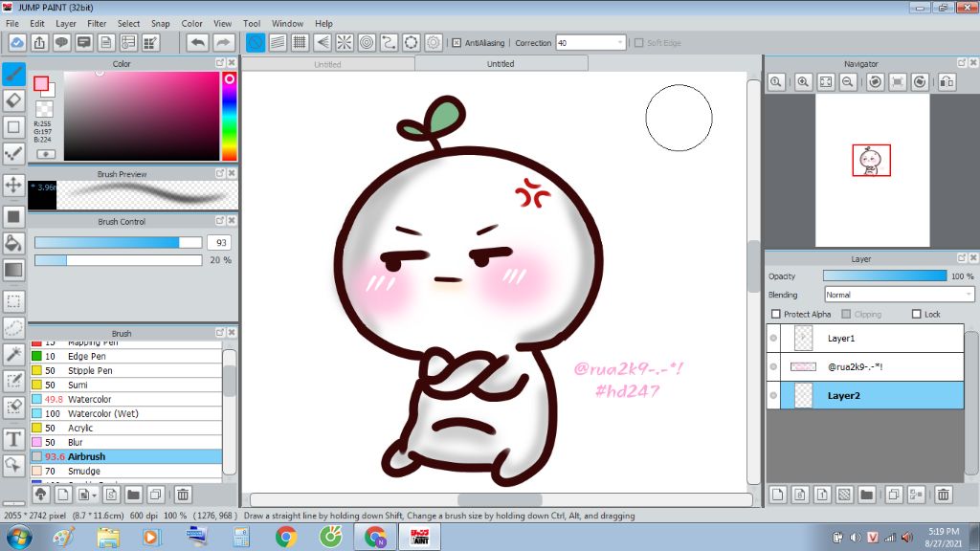Open the Snap menu
980x551 pixels.
click(161, 23)
